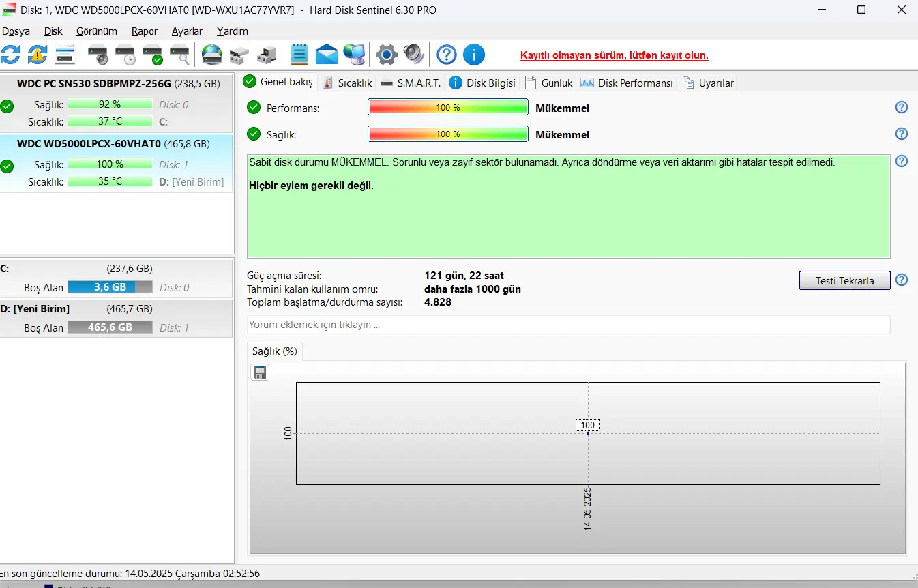Select the D: [Yeni Birim] partition header
918x588 pixels.
pyautogui.click(x=117, y=309)
